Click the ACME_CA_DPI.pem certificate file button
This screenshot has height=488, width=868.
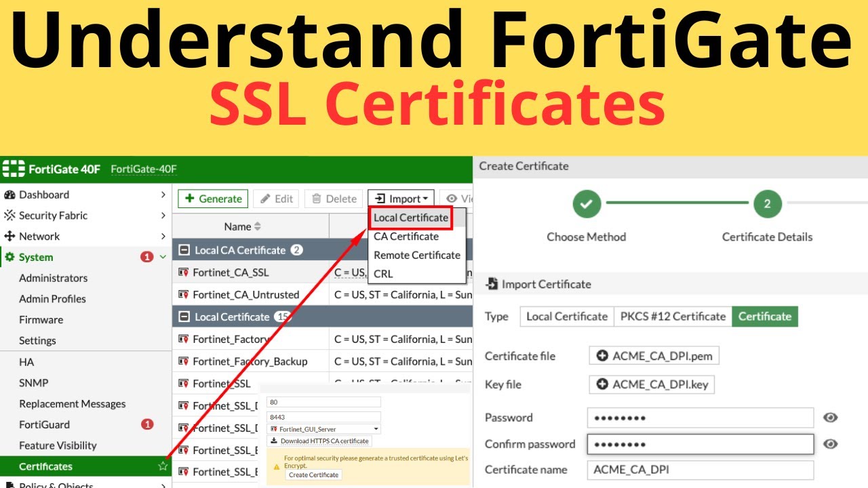654,356
